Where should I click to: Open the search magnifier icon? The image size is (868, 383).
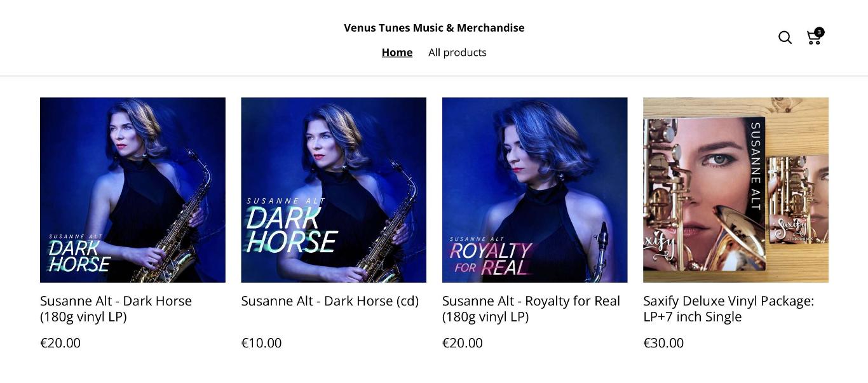(x=785, y=37)
